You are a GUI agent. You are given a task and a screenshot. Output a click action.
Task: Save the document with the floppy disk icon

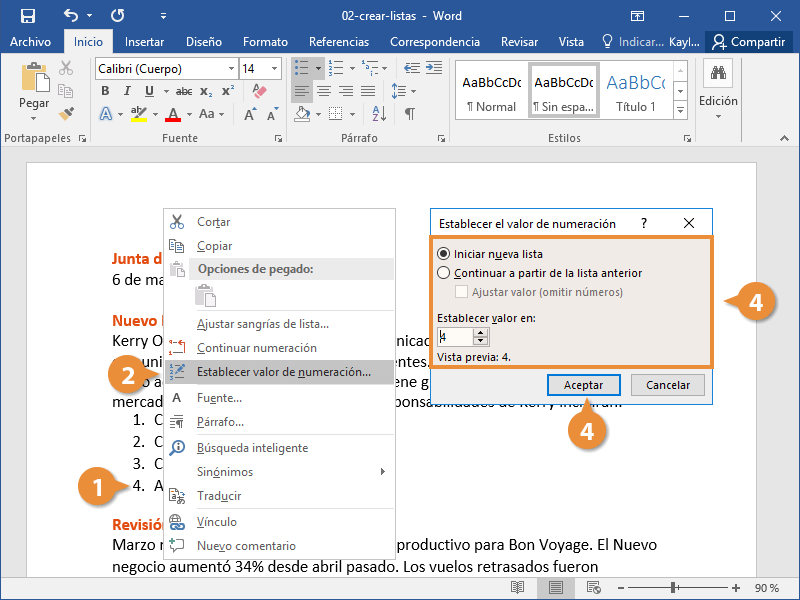28,16
